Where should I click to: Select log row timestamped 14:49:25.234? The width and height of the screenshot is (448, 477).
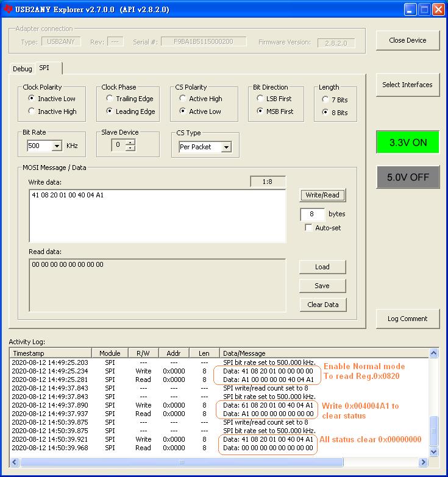pos(219,371)
